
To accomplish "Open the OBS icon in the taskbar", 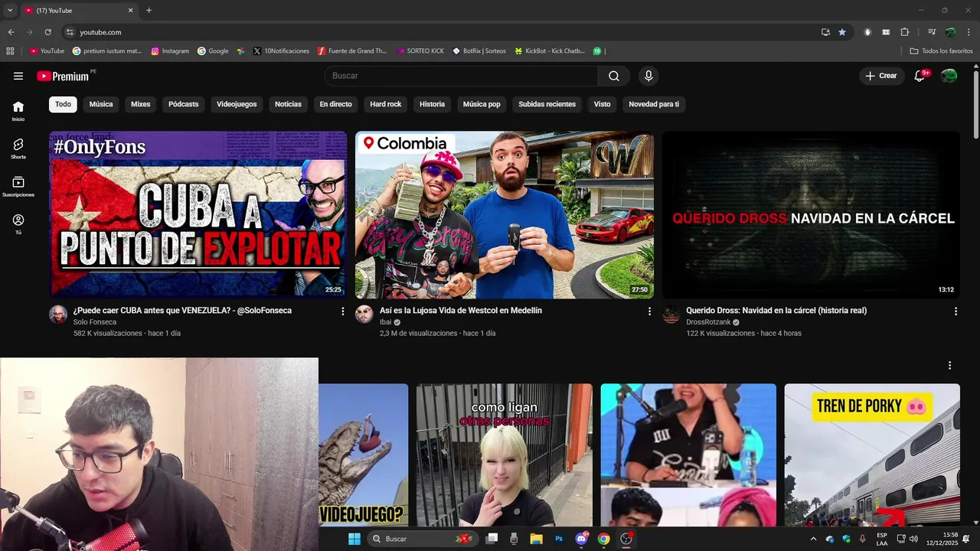I will click(626, 539).
